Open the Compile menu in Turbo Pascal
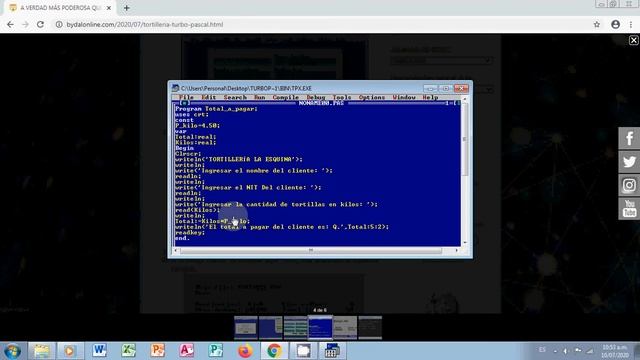This screenshot has height=360, width=640. (x=286, y=97)
